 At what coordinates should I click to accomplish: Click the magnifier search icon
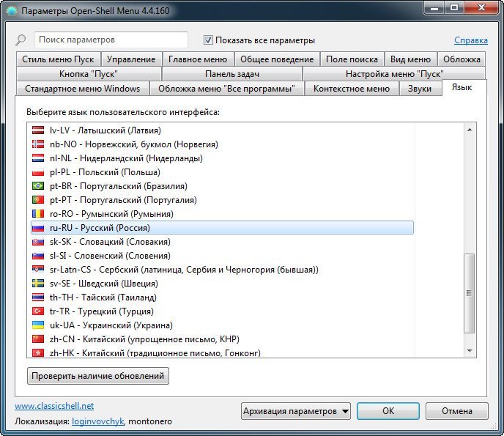point(21,40)
